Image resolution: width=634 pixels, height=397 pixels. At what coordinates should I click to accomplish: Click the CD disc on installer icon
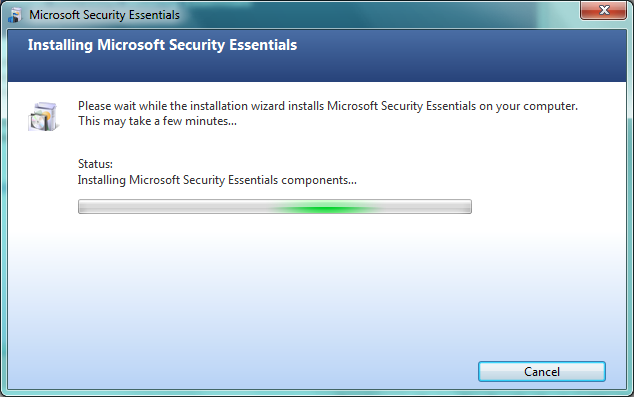coord(37,122)
